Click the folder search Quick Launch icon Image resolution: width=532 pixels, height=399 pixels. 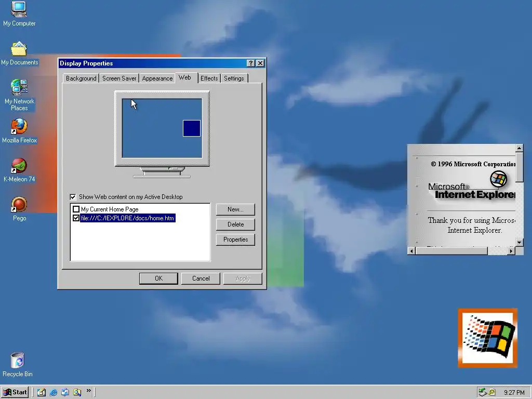77,392
